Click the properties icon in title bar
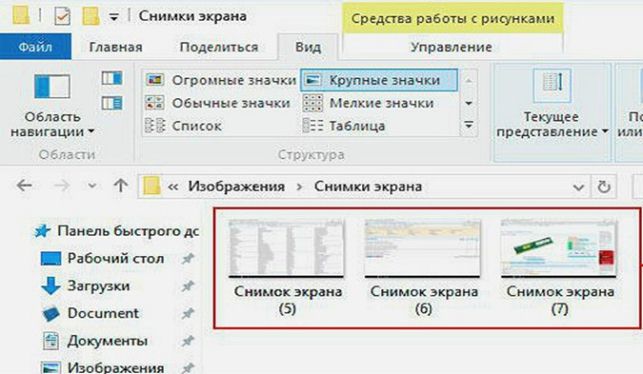The height and width of the screenshot is (374, 643). click(62, 16)
